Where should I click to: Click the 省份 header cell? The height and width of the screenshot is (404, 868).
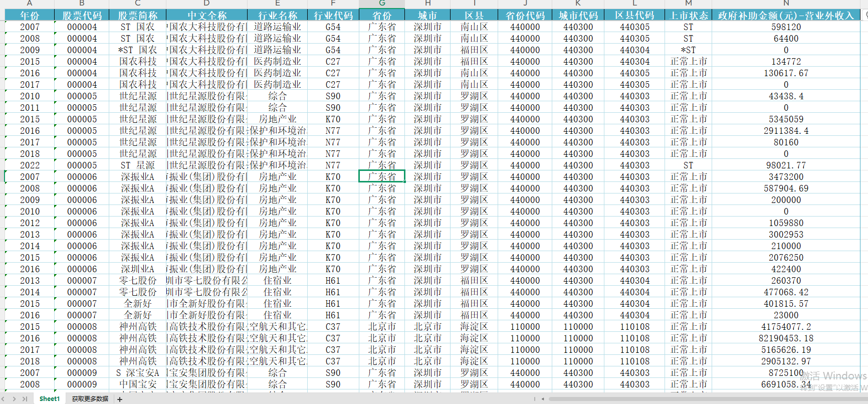(382, 16)
